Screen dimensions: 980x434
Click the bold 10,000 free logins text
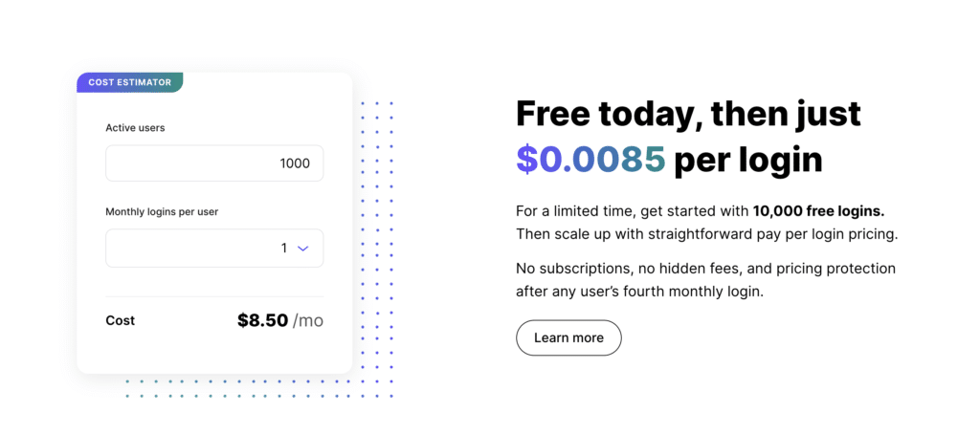click(819, 211)
